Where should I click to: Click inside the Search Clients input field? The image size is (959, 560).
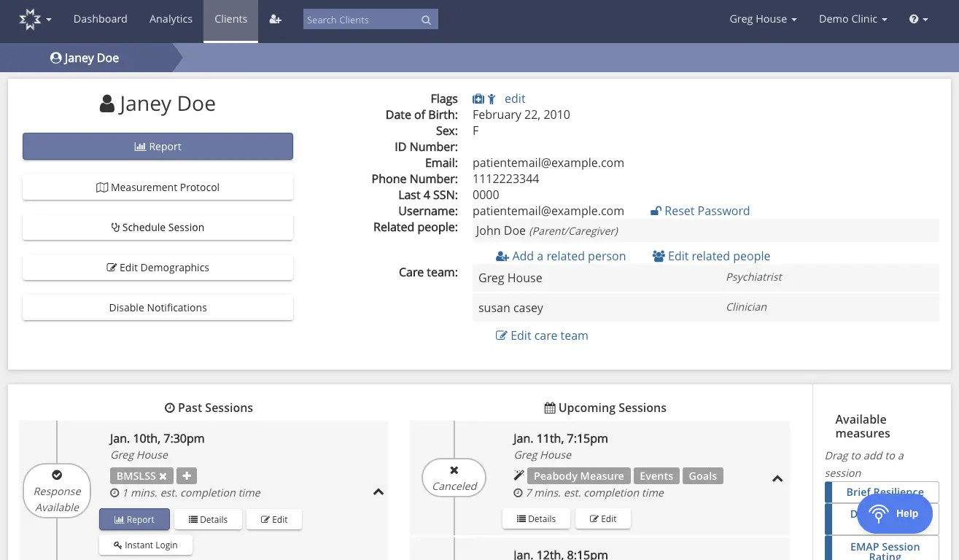click(x=361, y=20)
